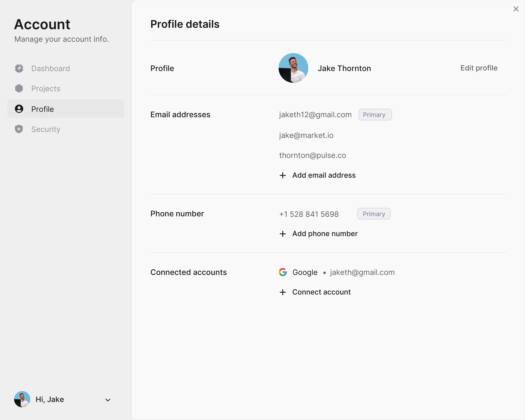Click Connect account
Image resolution: width=525 pixels, height=420 pixels.
[x=321, y=292]
